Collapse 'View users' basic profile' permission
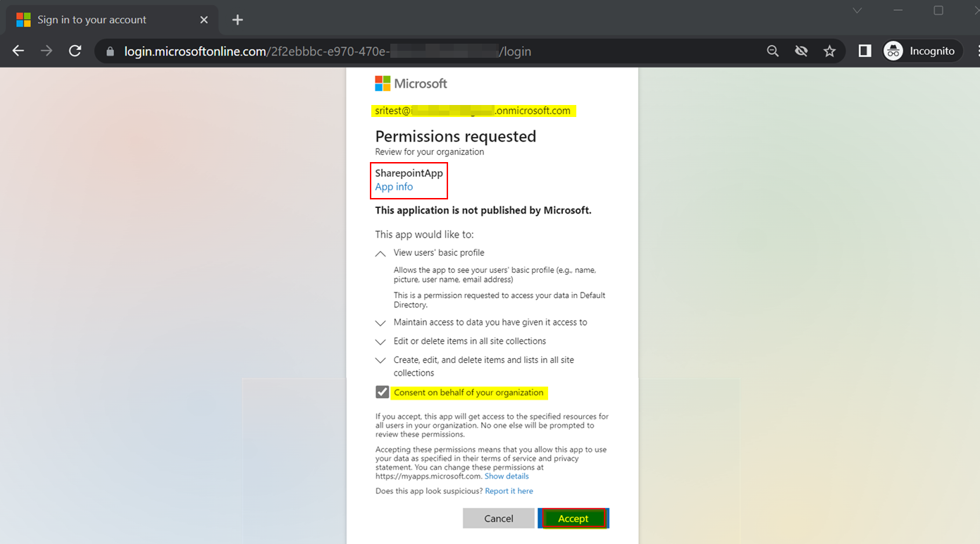 coord(380,253)
